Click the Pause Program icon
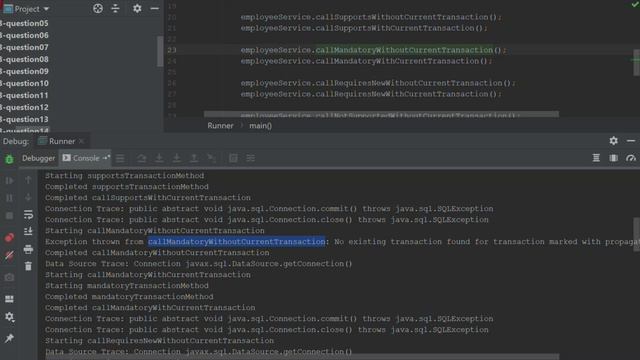Screen dimensions: 640x360 pyautogui.click(x=9, y=198)
